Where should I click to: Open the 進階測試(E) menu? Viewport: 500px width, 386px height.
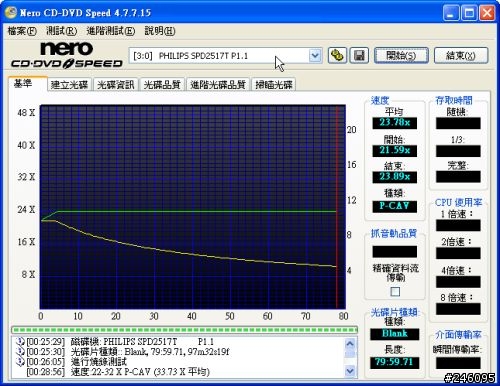111,31
